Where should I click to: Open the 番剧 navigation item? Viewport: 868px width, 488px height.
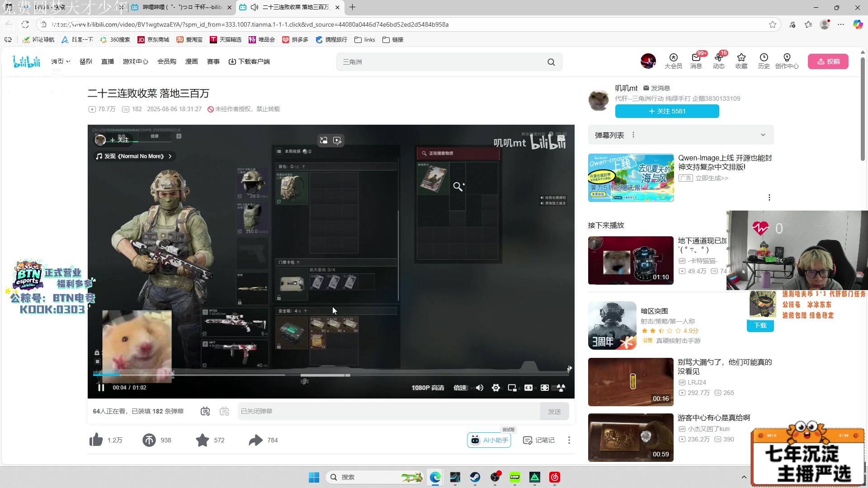(x=86, y=61)
